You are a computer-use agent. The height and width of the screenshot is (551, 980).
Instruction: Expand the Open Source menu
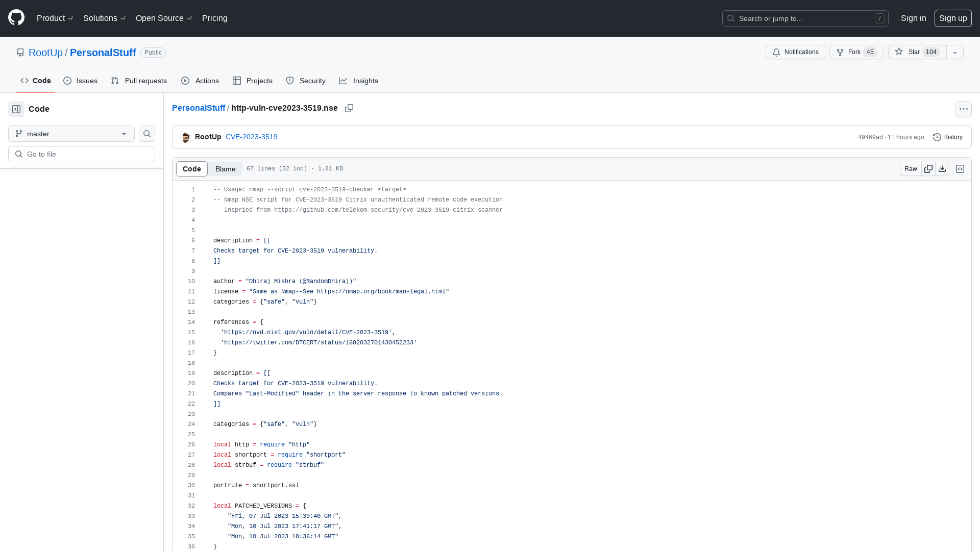[x=164, y=18]
